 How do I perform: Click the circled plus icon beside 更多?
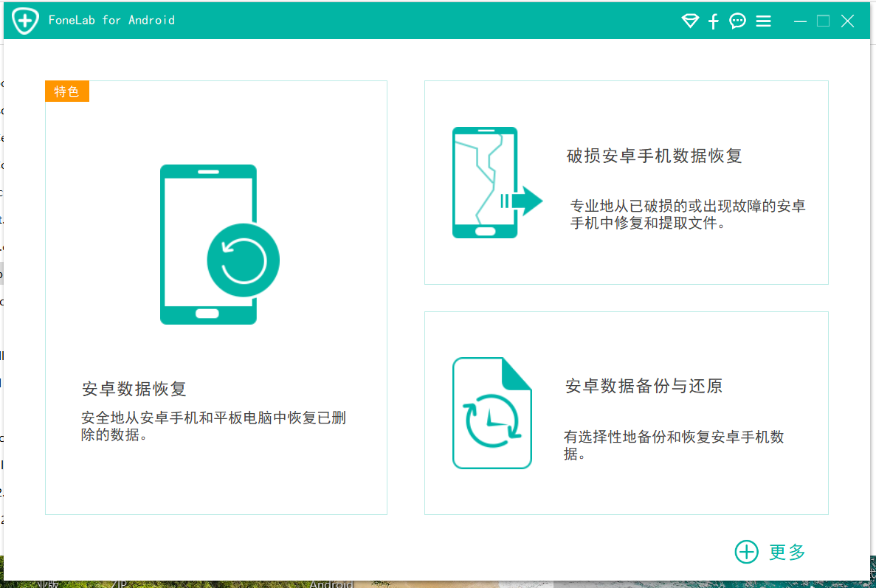pyautogui.click(x=746, y=551)
